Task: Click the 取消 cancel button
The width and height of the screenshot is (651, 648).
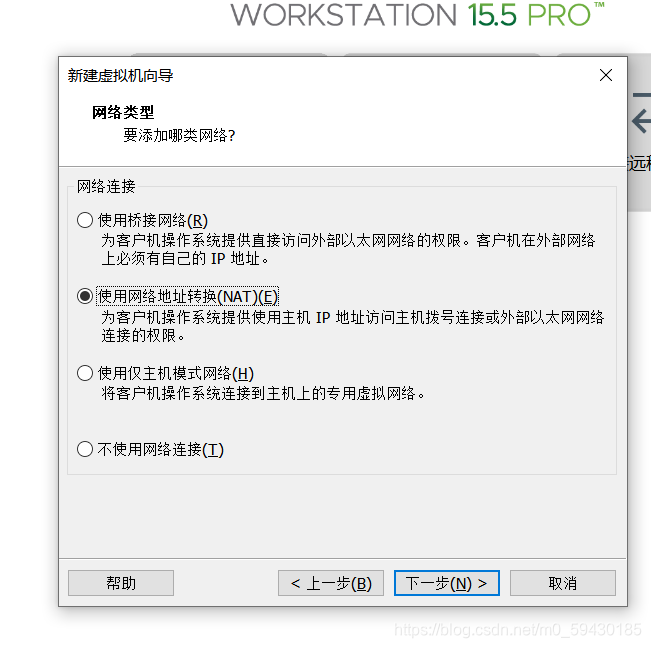Action: (x=563, y=583)
